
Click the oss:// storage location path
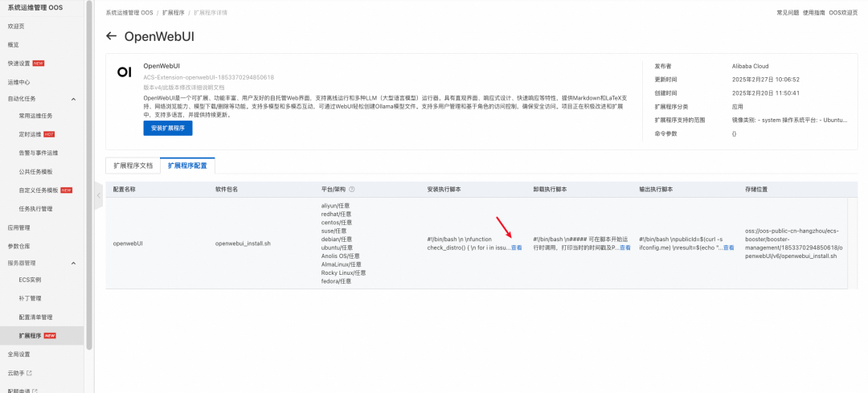tap(794, 244)
